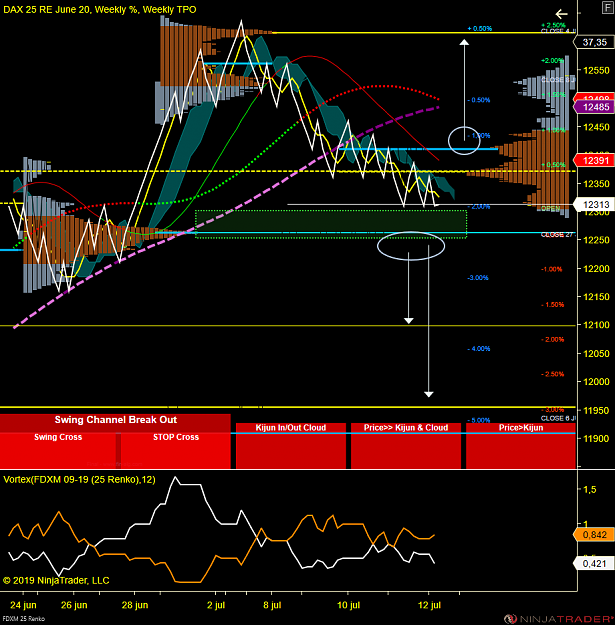Image resolution: width=615 pixels, height=625 pixels.
Task: Click the 10 jul date on time axis
Action: click(348, 605)
